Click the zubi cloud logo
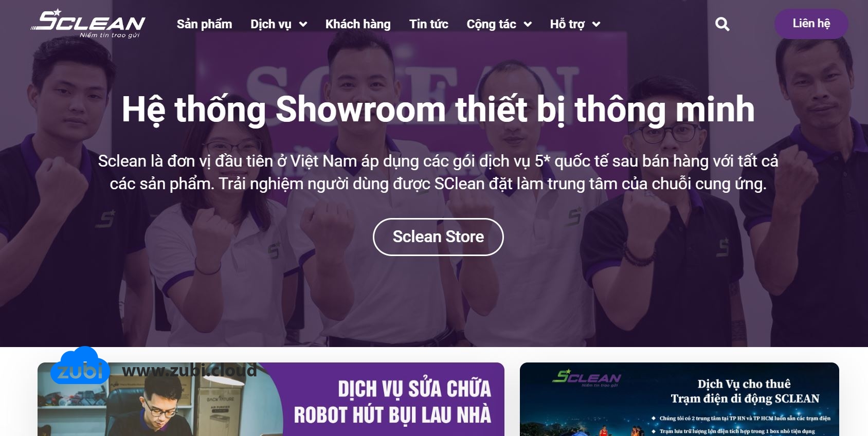Viewport: 868px width, 436px height. pos(80,366)
